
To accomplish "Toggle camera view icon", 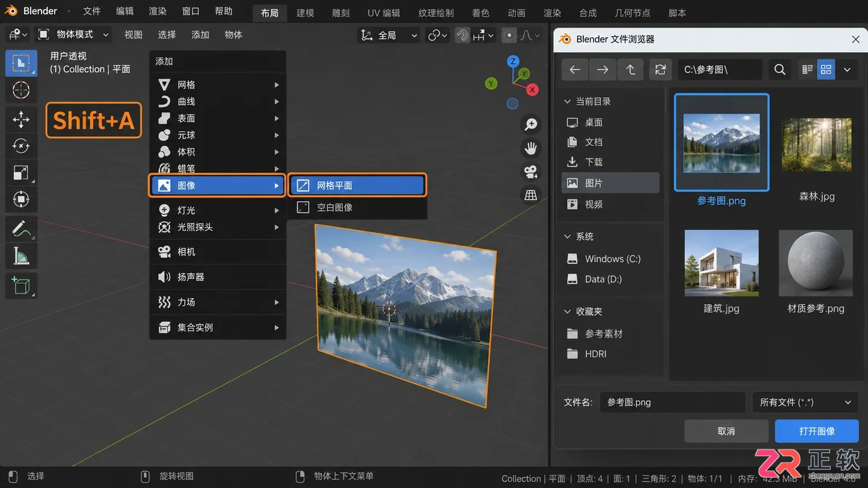I will click(x=530, y=172).
